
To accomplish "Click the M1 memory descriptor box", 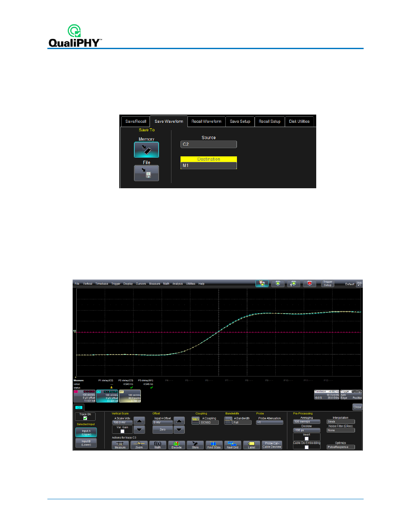I will (x=130, y=396).
